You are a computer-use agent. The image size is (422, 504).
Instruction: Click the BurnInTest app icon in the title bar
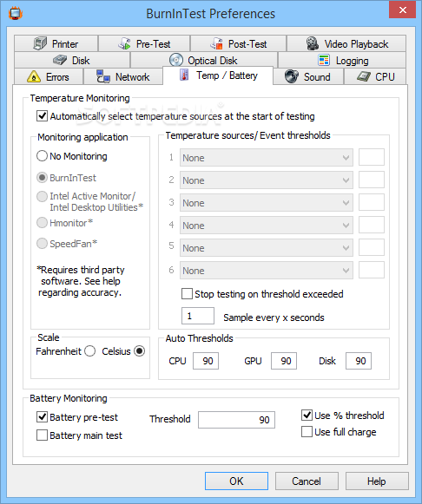click(x=16, y=14)
